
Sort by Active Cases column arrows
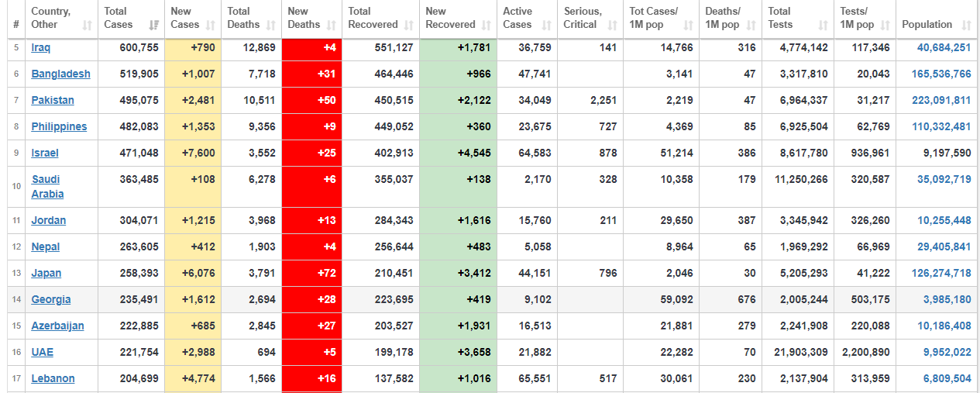[546, 26]
